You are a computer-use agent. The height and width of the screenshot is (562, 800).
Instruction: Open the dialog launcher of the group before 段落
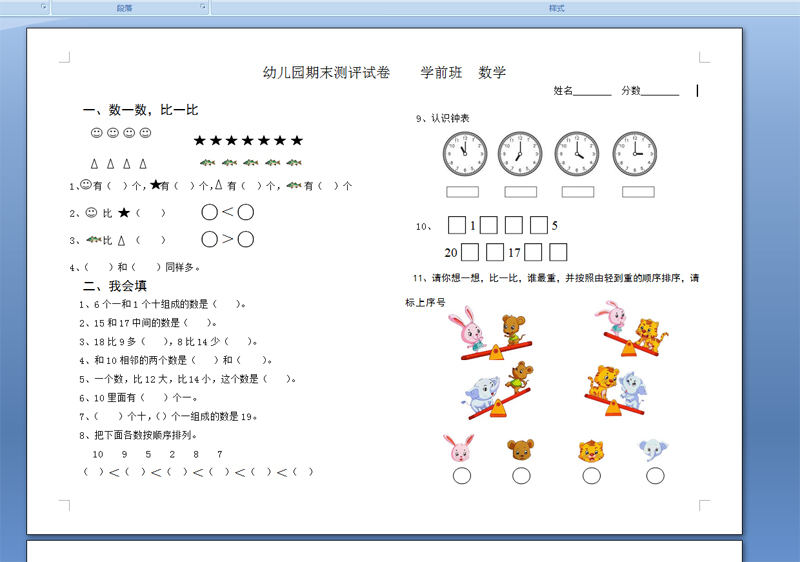pyautogui.click(x=43, y=7)
